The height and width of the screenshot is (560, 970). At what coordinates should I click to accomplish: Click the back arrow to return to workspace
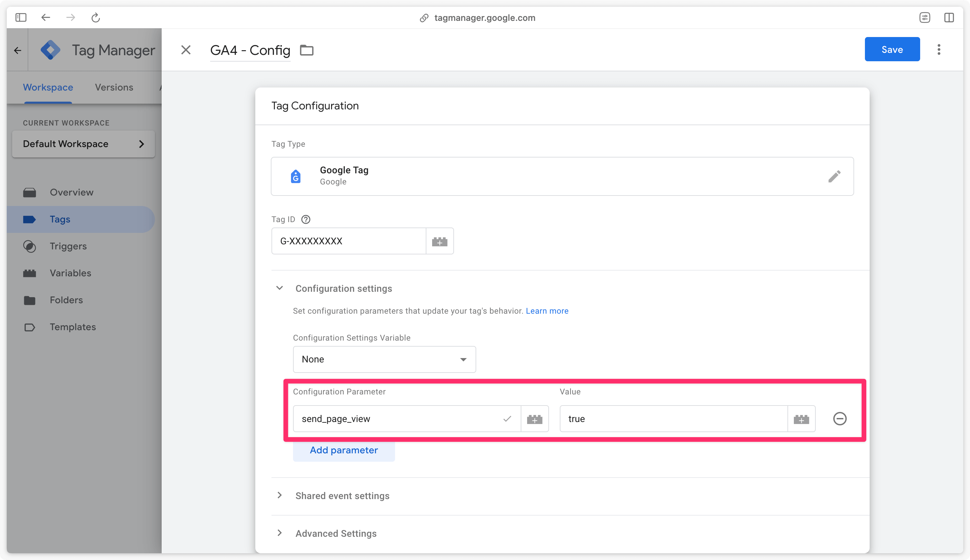(x=17, y=50)
